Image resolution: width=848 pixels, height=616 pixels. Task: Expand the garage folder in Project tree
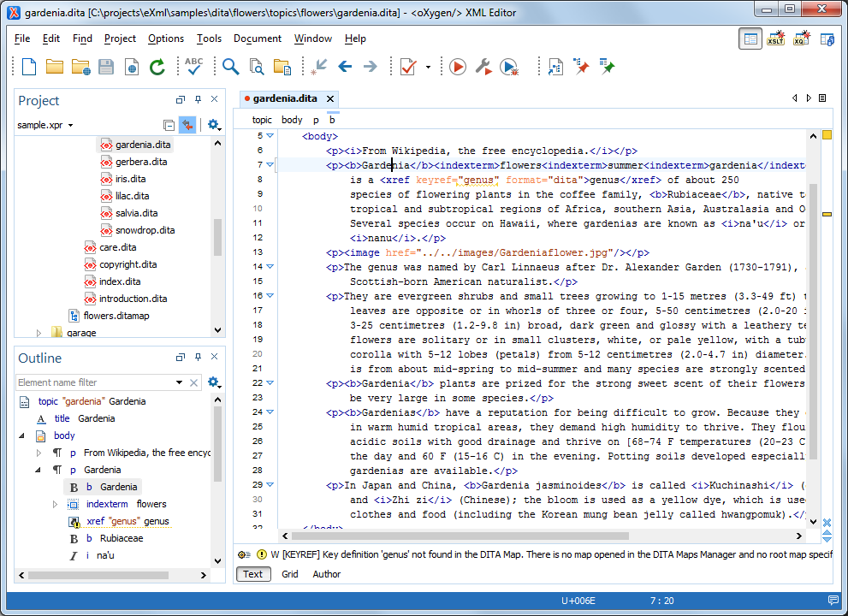click(x=39, y=333)
